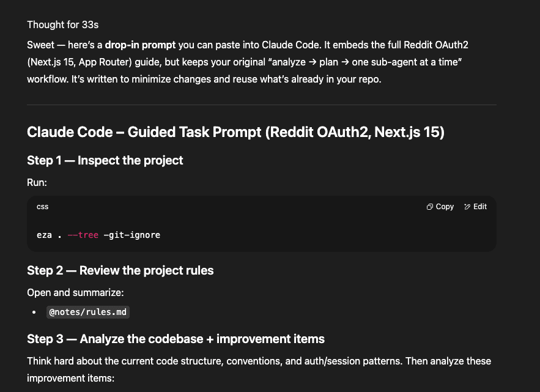Click the "Step 2 — Review the project rules" heading
Screen dimensions: 540x392
(x=120, y=271)
